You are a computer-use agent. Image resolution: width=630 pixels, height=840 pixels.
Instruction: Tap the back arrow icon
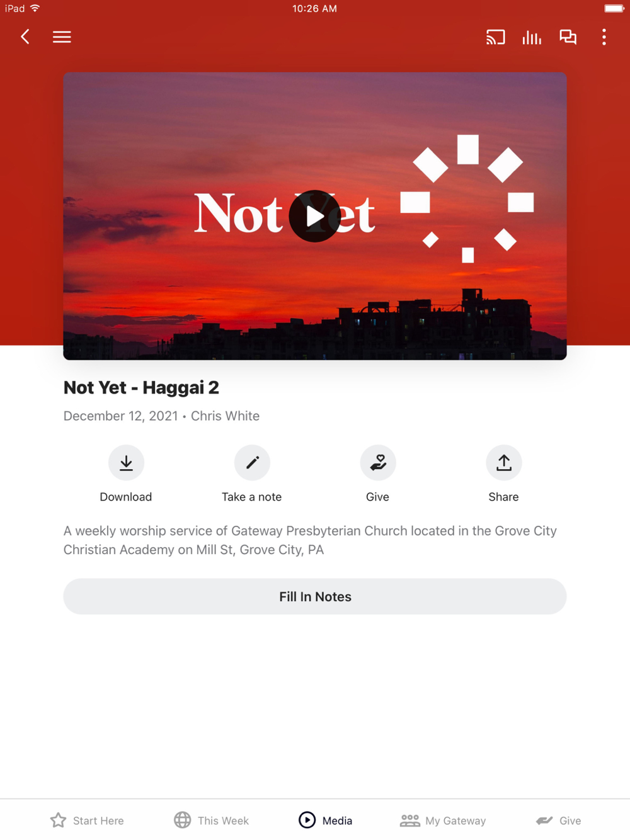25,37
